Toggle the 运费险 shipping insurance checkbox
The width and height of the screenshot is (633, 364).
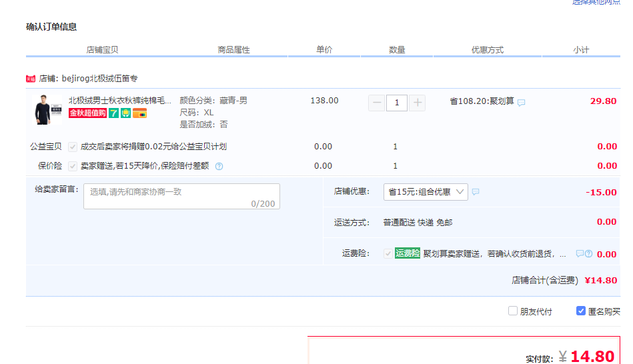[388, 253]
